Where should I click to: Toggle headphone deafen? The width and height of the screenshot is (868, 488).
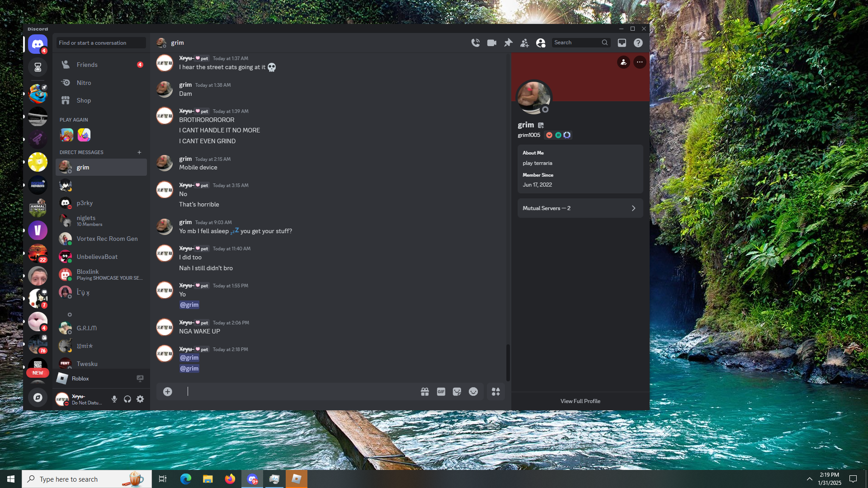pos(127,399)
